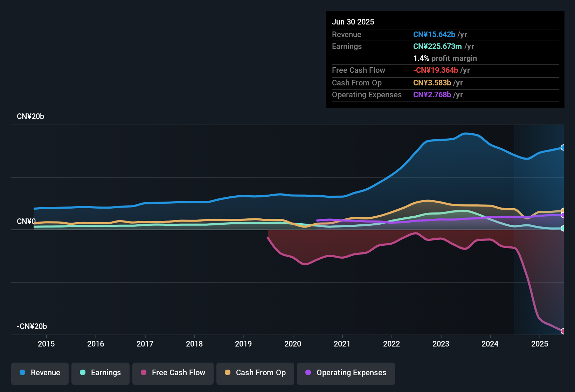575x392 pixels.
Task: Click the Operating Expenses endpoint marker
Action: 563,215
